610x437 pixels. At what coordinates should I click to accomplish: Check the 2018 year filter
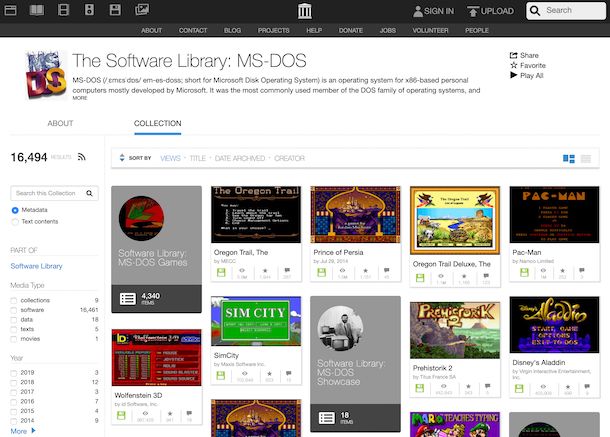coord(14,383)
